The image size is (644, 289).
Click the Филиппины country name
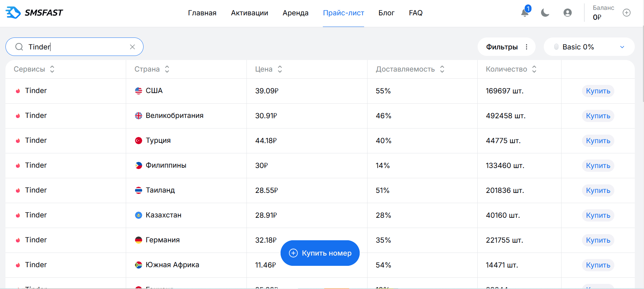[x=166, y=165]
